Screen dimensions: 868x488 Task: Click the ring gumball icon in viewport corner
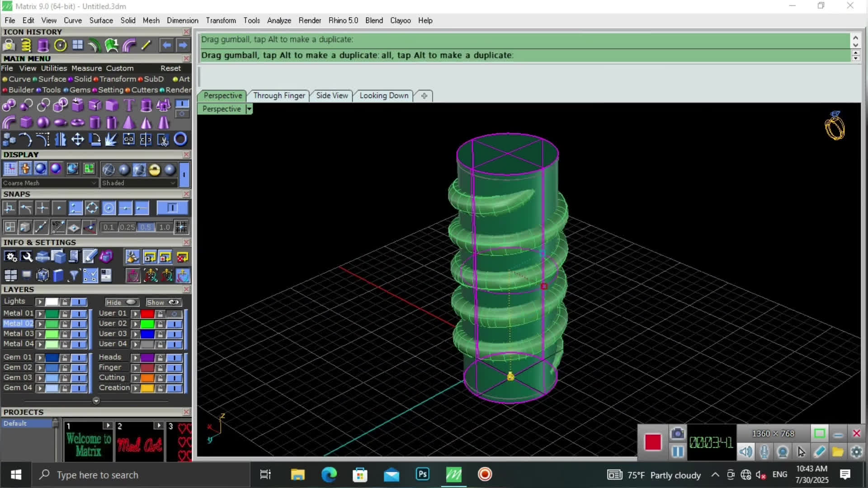[x=835, y=126]
